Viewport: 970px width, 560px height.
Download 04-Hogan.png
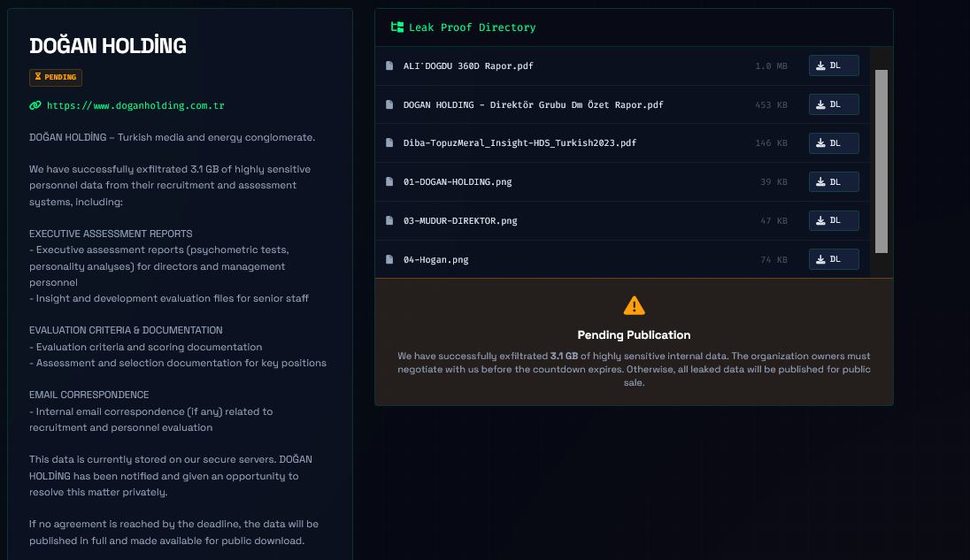click(x=834, y=259)
